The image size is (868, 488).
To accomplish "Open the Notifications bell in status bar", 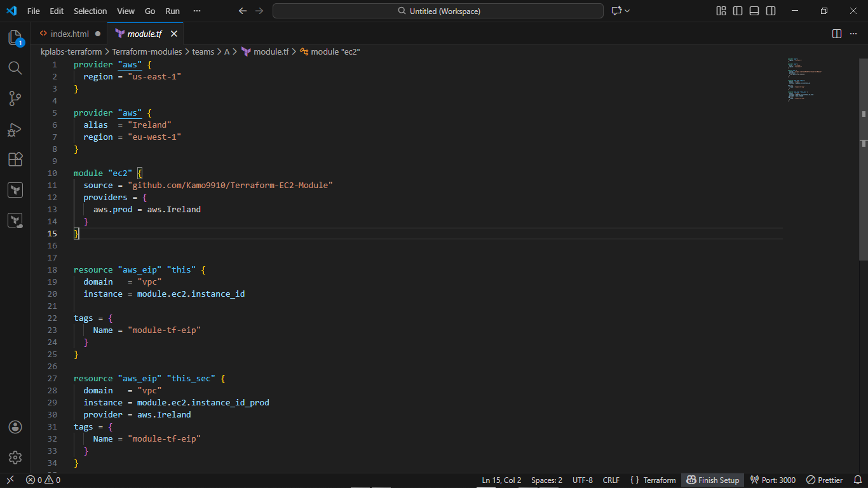I will point(857,480).
